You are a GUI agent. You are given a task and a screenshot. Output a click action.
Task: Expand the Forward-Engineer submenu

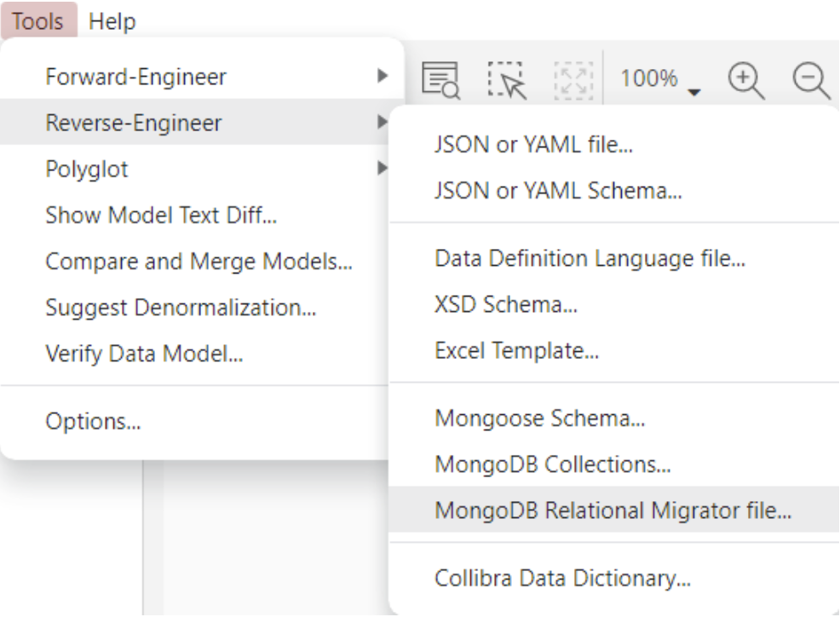[136, 76]
